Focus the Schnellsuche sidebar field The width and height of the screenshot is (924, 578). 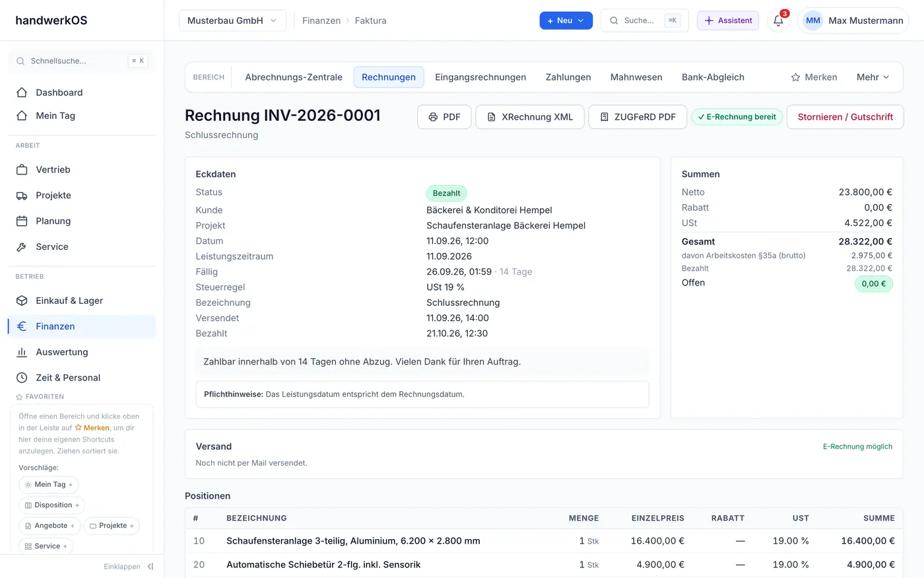pyautogui.click(x=82, y=61)
